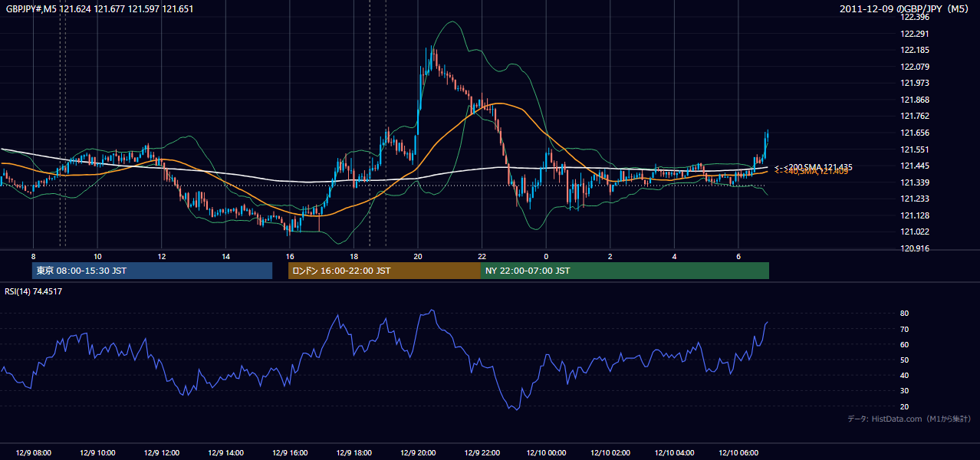Image resolution: width=980 pixels, height=460 pixels.
Task: Click hour label 8 under the price chart
Action: 33,256
